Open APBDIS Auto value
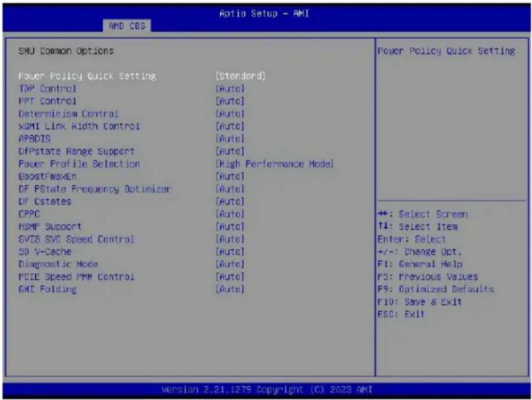Image resolution: width=532 pixels, height=400 pixels. pos(230,139)
